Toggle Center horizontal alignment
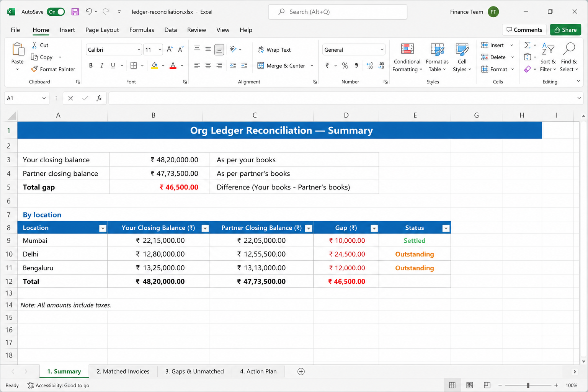588x392 pixels. (x=208, y=65)
